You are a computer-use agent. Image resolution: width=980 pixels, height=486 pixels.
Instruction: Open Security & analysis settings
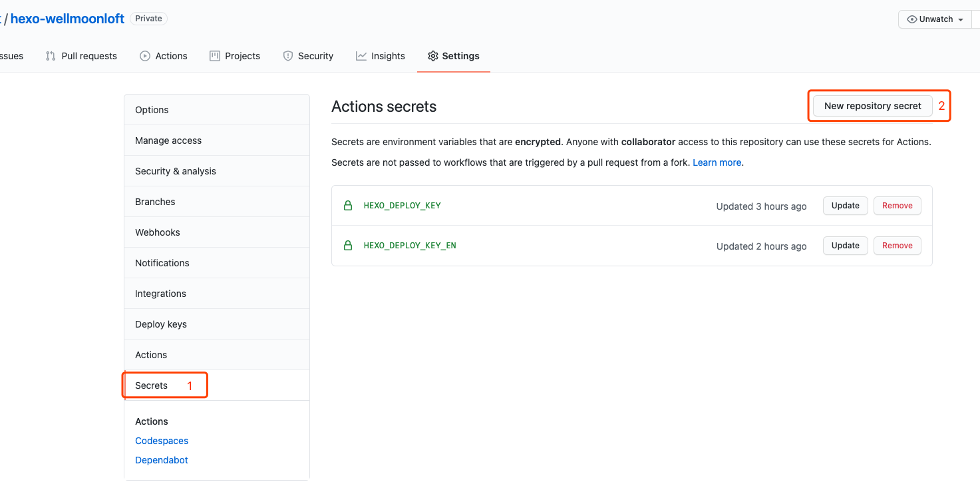[217, 171]
